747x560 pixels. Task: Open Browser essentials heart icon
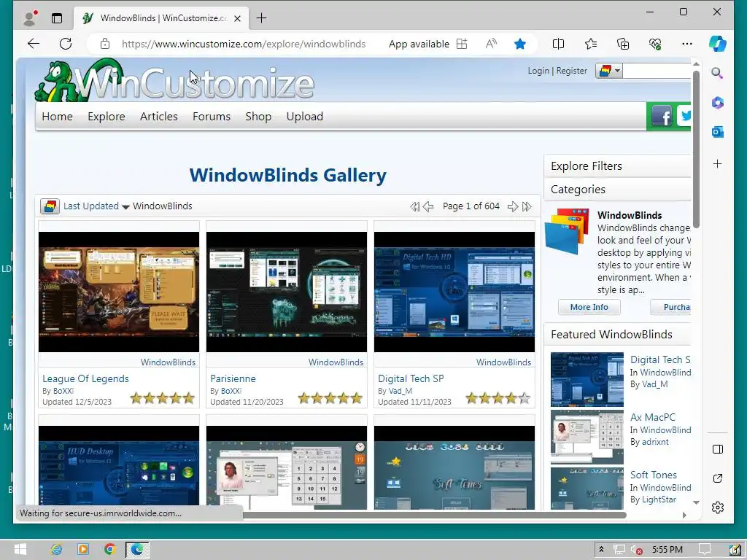tap(655, 44)
